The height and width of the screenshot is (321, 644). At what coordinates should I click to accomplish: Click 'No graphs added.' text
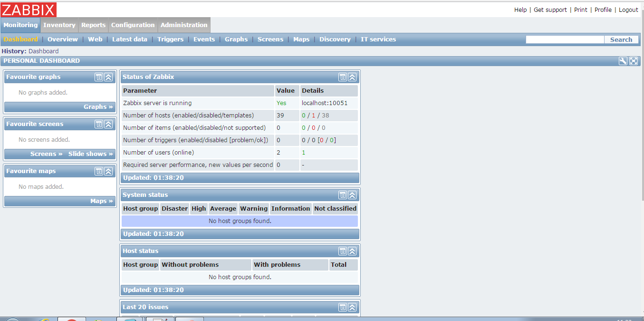(43, 93)
